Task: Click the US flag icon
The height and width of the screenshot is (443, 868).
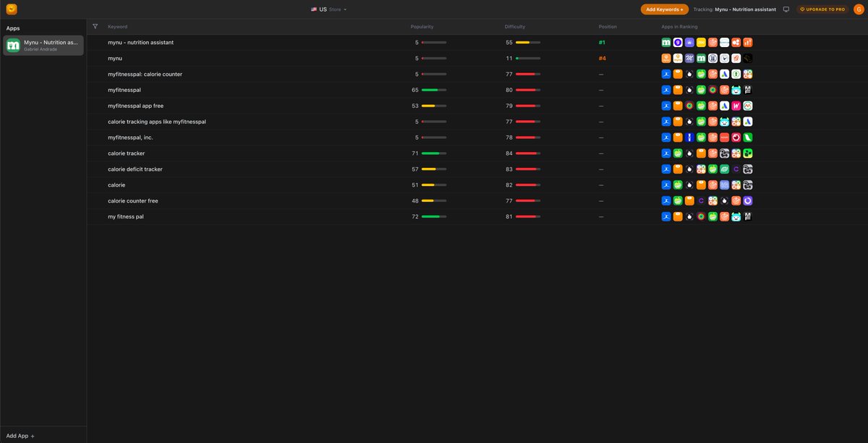Action: pos(314,9)
